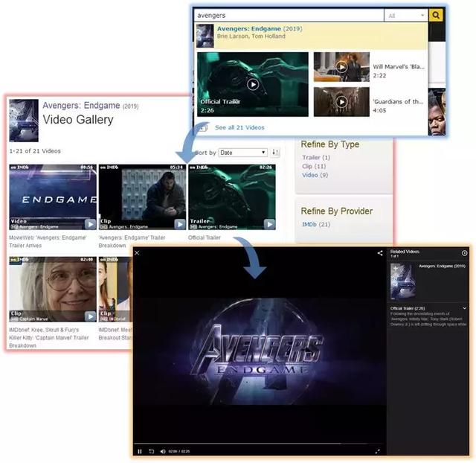The width and height of the screenshot is (476, 463).
Task: Filter by Clip (11) type
Action: (x=314, y=166)
